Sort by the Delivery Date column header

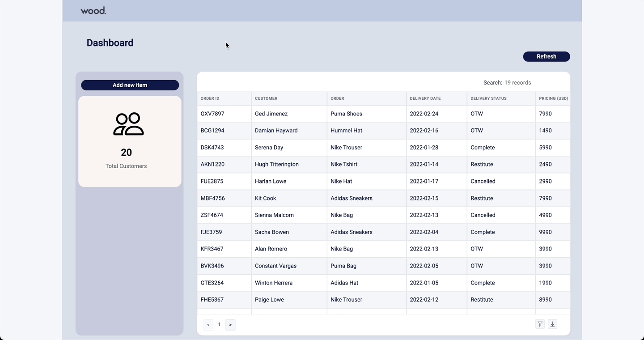point(425,98)
